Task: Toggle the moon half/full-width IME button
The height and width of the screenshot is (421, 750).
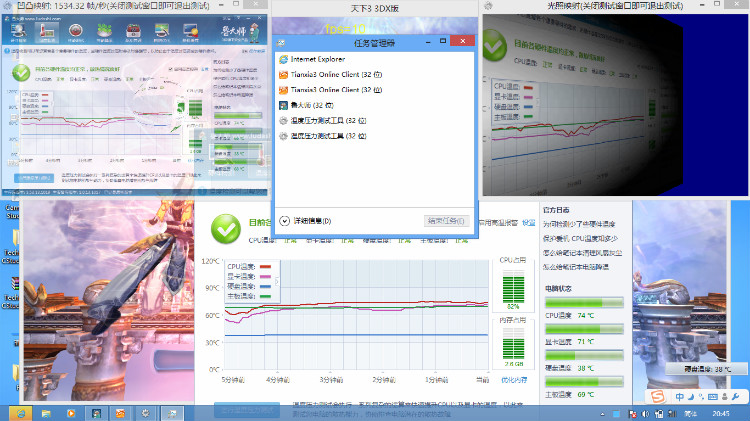Action: [691, 397]
